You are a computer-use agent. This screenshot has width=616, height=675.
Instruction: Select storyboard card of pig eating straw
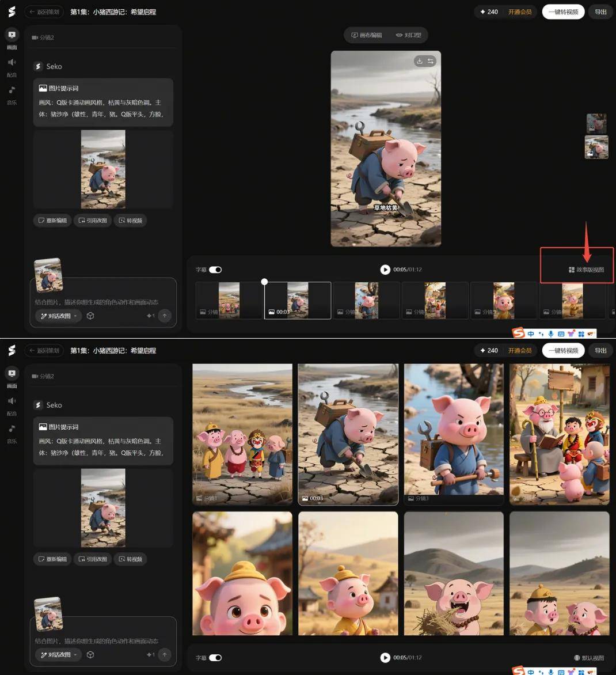454,574
